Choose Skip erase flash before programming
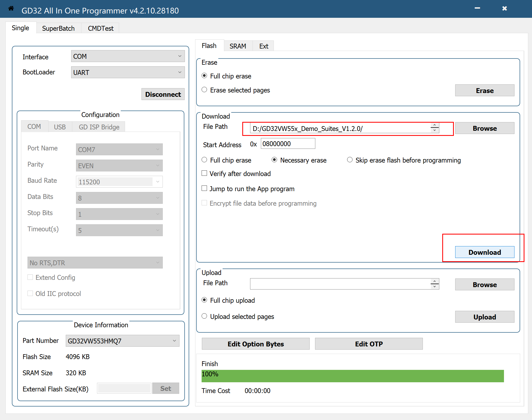Viewport: 532px width, 420px height. 350,160
